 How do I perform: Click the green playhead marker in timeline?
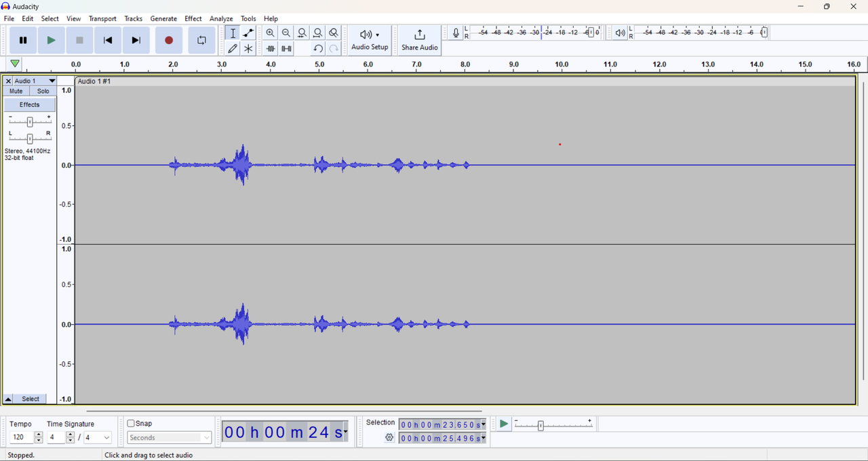click(x=15, y=64)
